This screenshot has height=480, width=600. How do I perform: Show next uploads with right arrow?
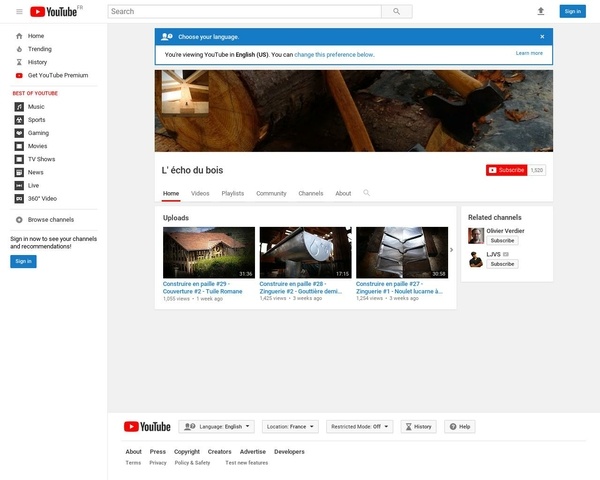click(451, 250)
